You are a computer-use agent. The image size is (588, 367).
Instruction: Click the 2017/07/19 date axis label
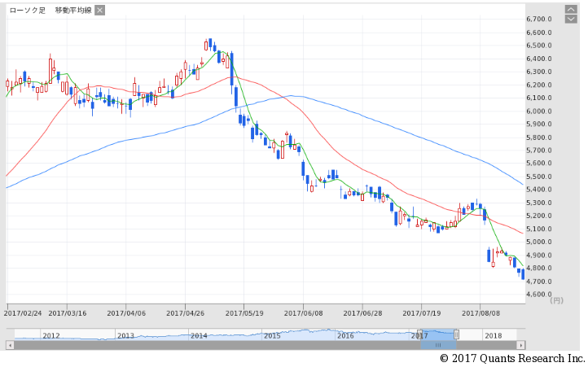422,313
